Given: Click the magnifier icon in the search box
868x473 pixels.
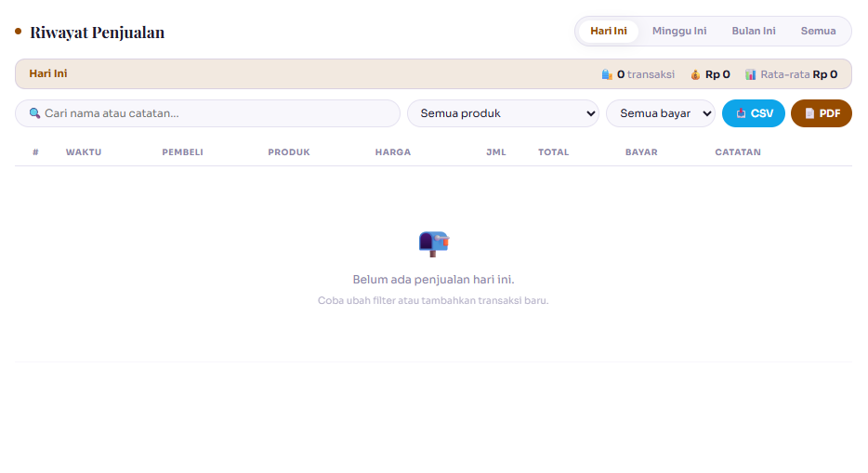Looking at the screenshot, I should click(x=34, y=113).
